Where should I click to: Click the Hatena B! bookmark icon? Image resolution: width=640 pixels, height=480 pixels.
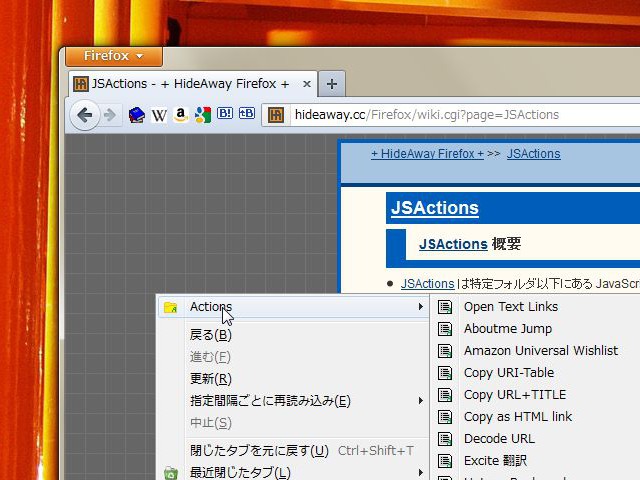pos(225,113)
